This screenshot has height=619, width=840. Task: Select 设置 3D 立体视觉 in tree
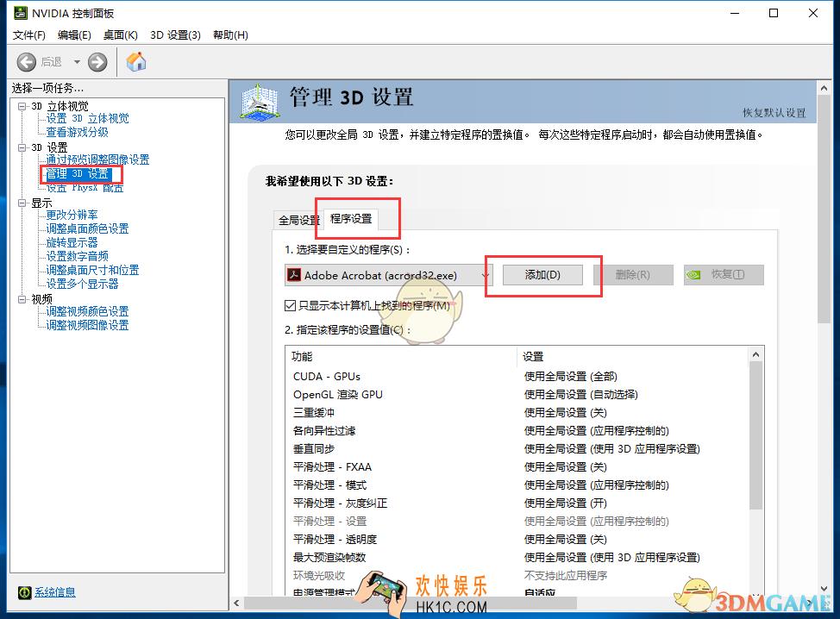[x=87, y=118]
